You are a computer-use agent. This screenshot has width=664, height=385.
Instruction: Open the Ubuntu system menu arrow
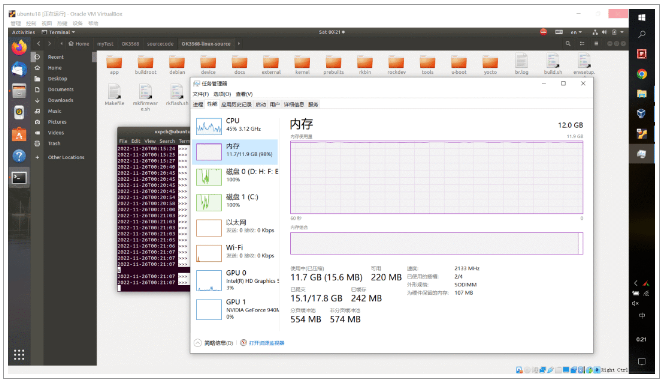click(622, 32)
